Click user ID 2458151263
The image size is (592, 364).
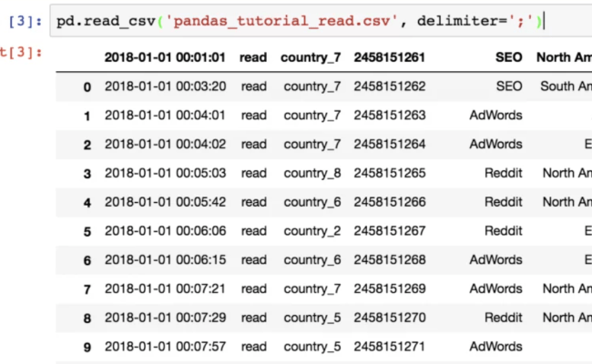(x=390, y=116)
